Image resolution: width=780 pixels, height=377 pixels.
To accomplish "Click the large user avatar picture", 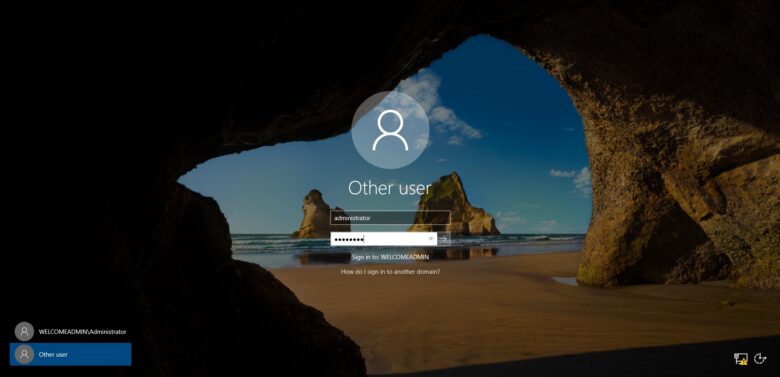I will [x=390, y=130].
